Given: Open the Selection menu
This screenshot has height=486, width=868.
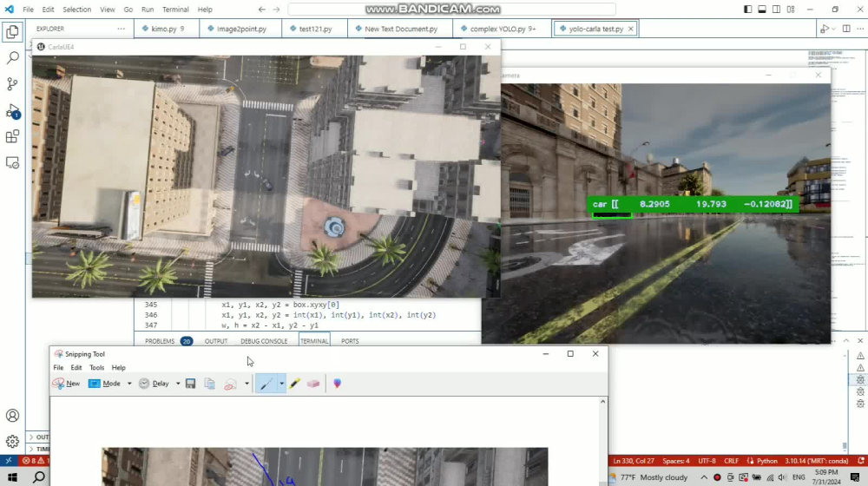Looking at the screenshot, I should 77,10.
